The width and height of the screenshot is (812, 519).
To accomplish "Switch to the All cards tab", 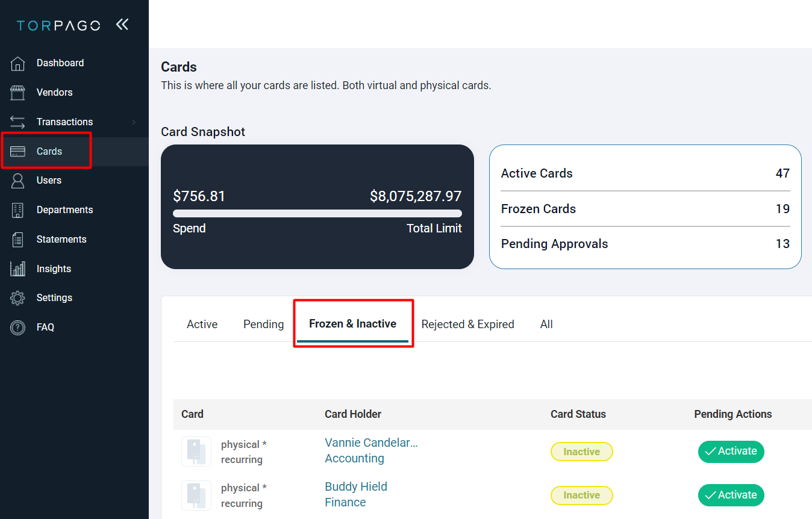I will [x=546, y=324].
